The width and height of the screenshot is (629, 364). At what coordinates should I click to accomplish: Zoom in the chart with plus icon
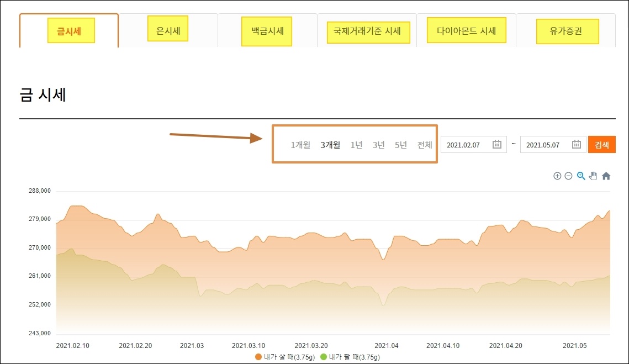tap(557, 176)
